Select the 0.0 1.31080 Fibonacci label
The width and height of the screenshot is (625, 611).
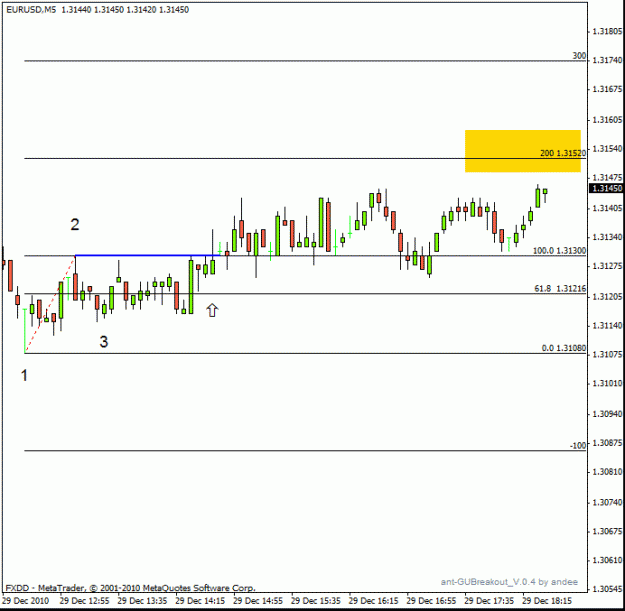pyautogui.click(x=564, y=348)
